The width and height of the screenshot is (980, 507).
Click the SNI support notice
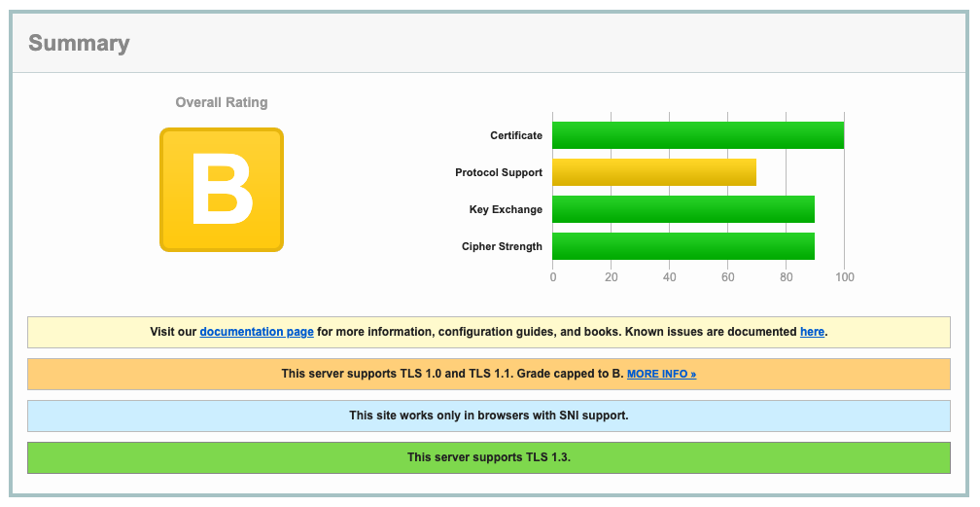tap(489, 416)
